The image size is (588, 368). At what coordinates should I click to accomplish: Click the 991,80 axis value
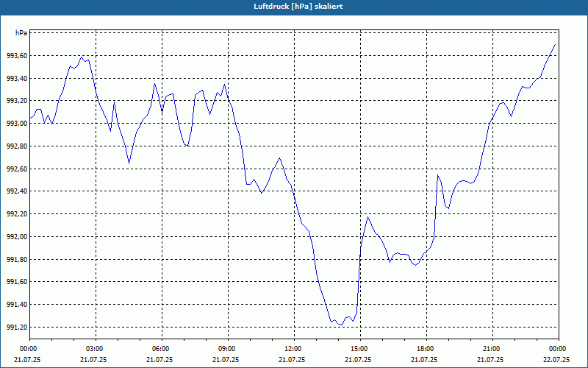(x=17, y=259)
